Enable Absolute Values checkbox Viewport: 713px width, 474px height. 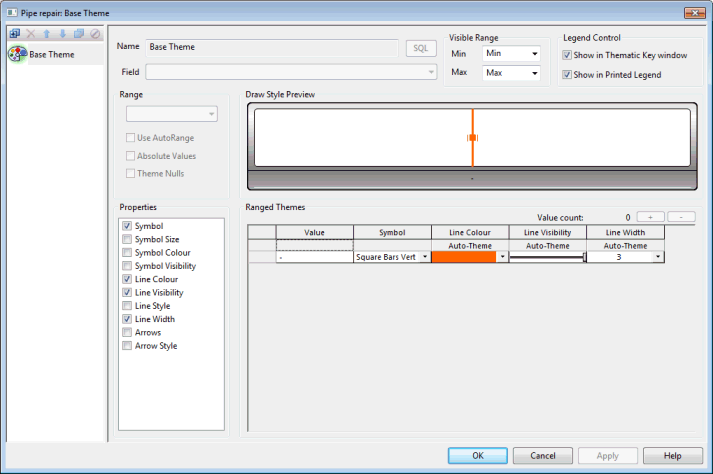[131, 156]
